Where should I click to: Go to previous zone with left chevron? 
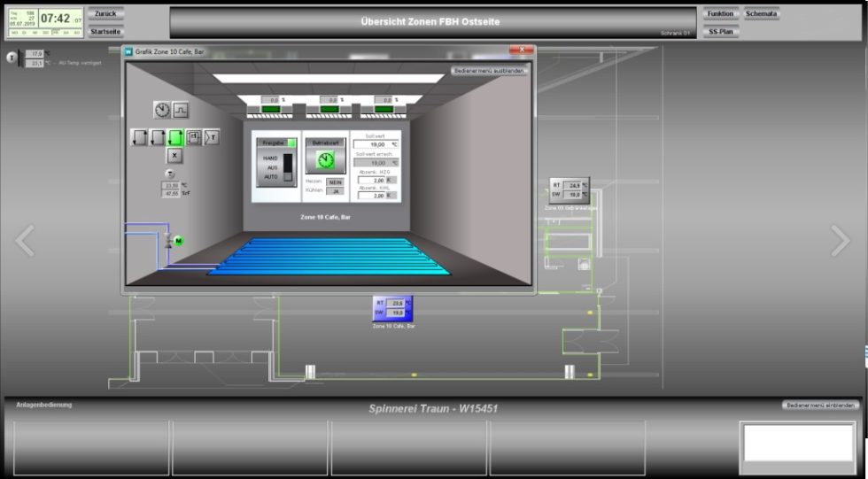(x=26, y=241)
